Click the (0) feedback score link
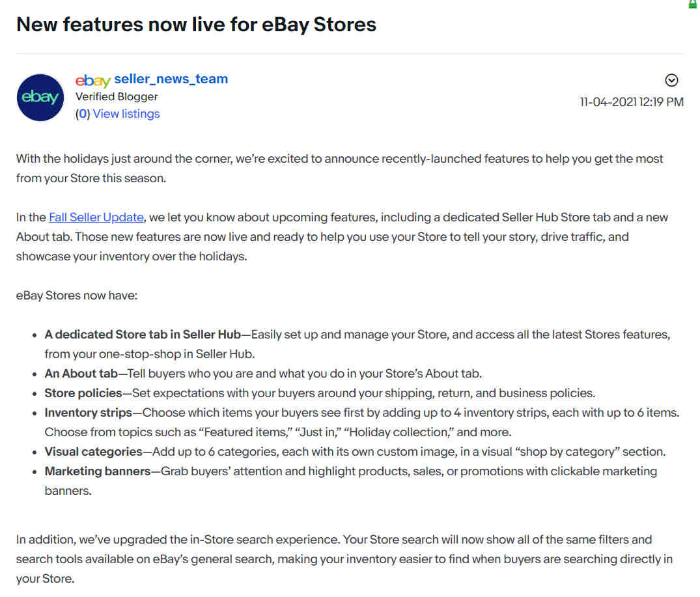700x597 pixels. tap(83, 114)
